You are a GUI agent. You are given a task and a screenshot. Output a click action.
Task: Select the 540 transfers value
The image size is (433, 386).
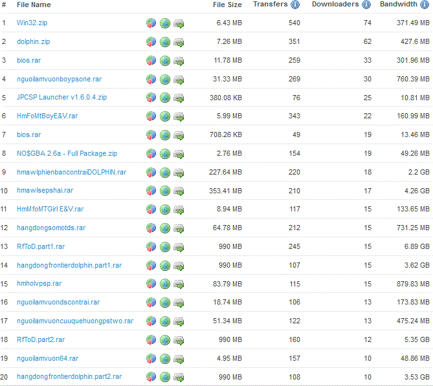(x=294, y=23)
